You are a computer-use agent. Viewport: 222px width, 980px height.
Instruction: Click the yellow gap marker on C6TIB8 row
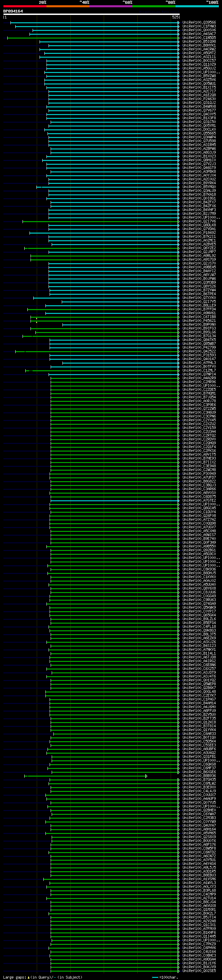click(37, 318)
